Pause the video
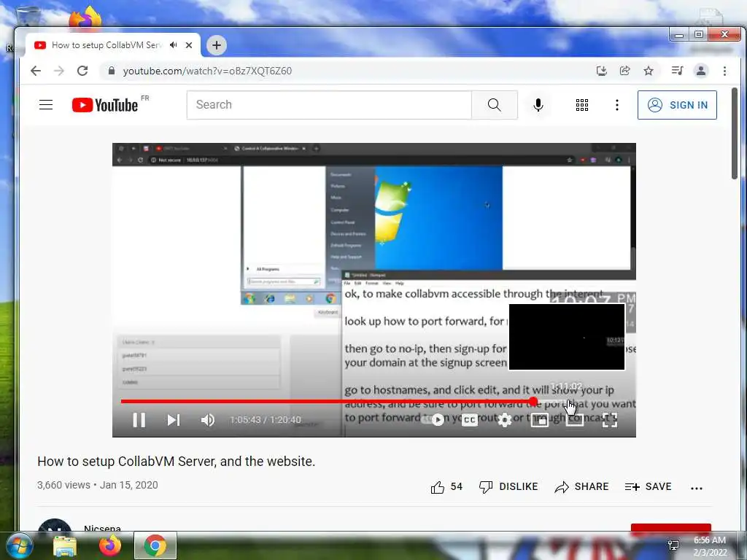Screen dimensions: 747x560 point(139,420)
